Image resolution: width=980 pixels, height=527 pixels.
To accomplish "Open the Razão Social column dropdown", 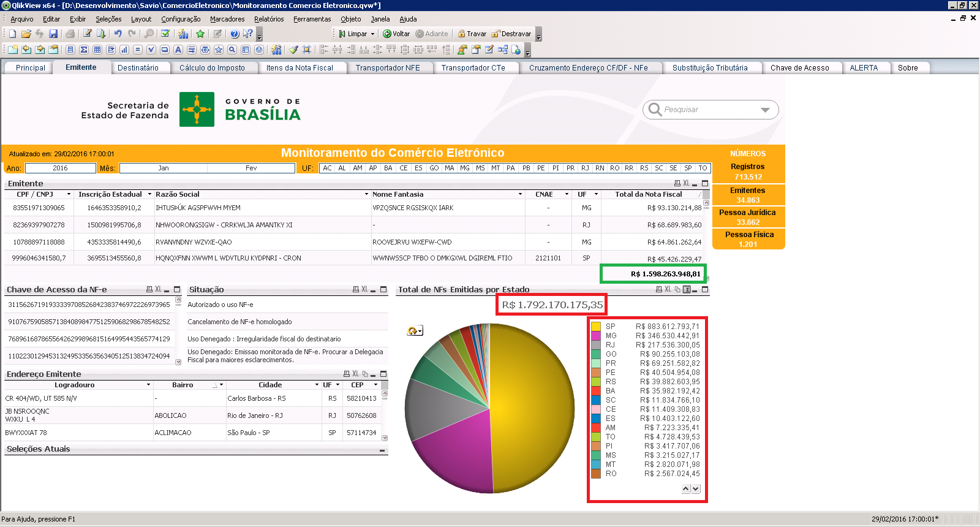I will pyautogui.click(x=366, y=194).
